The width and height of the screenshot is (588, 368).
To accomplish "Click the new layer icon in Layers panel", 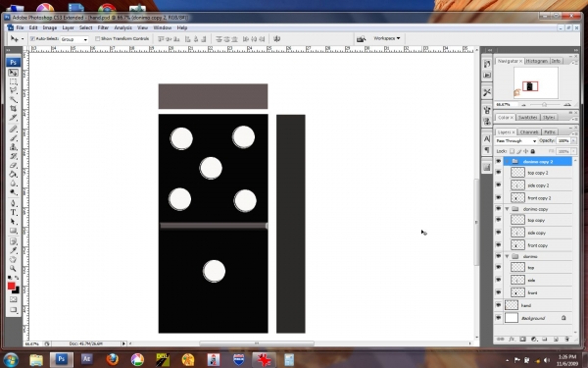I will [556, 340].
